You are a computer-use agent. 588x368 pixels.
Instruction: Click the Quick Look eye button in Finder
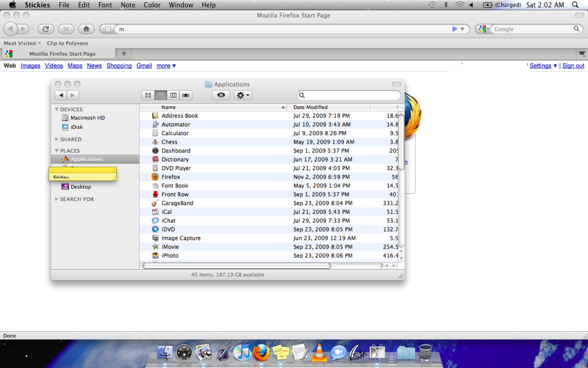click(x=221, y=95)
